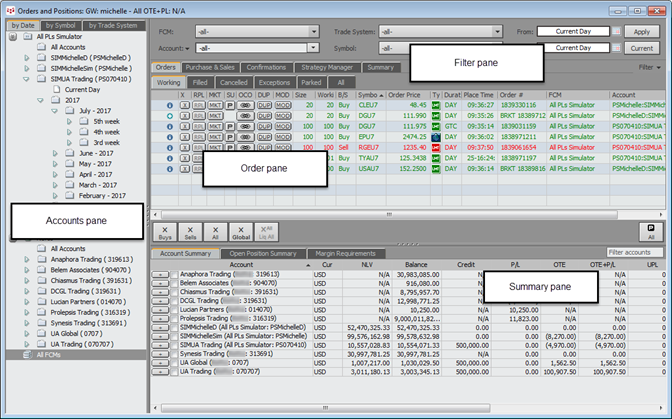Switch to the Filled orders tab
The width and height of the screenshot is (672, 419).
[200, 82]
